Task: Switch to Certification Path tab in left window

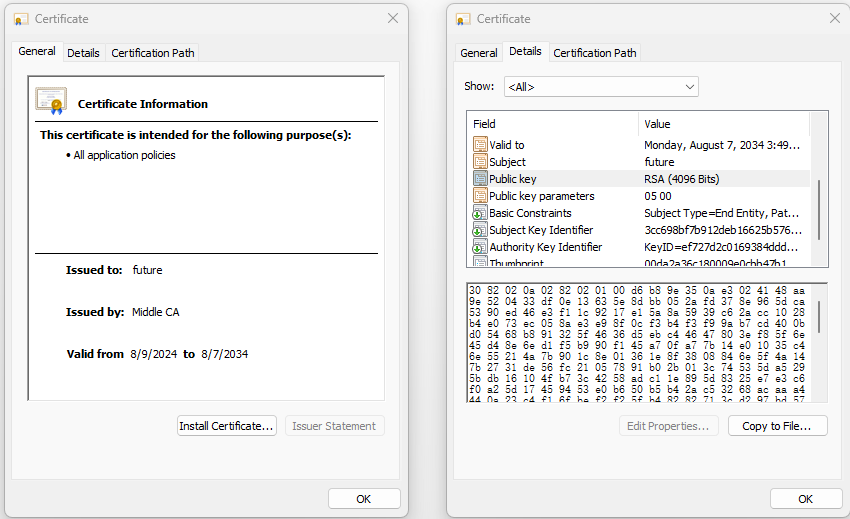Action: pyautogui.click(x=153, y=53)
